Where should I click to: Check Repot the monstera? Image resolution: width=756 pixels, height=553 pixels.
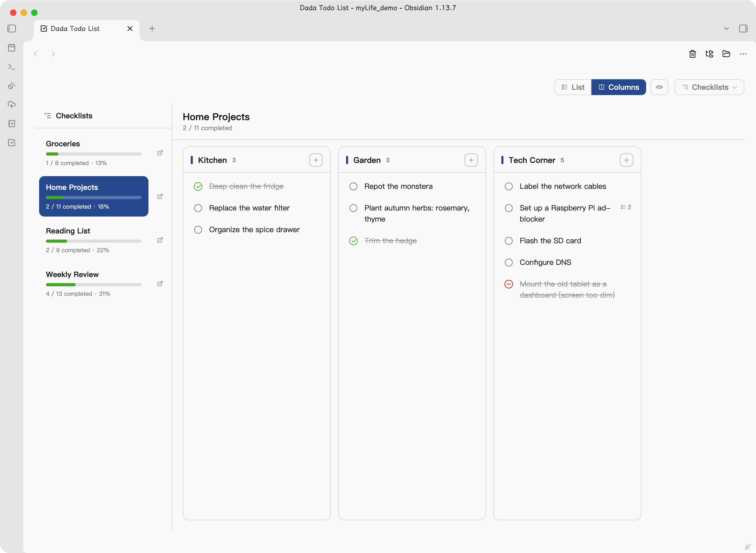[353, 186]
